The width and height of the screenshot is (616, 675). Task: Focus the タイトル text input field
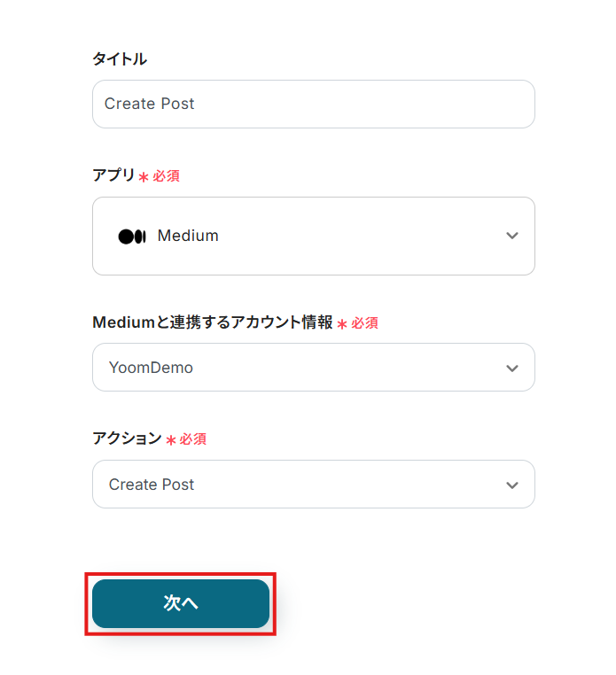click(x=313, y=104)
